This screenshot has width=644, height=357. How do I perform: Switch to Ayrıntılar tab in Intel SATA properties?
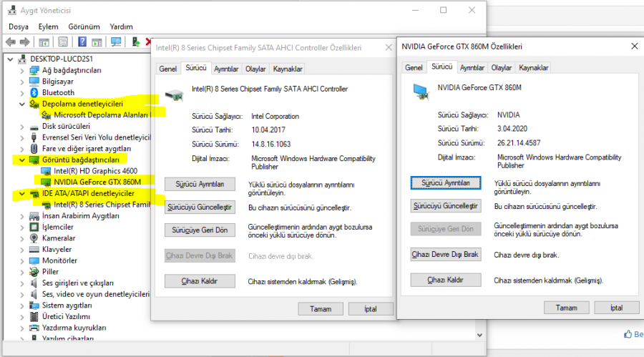pos(226,69)
